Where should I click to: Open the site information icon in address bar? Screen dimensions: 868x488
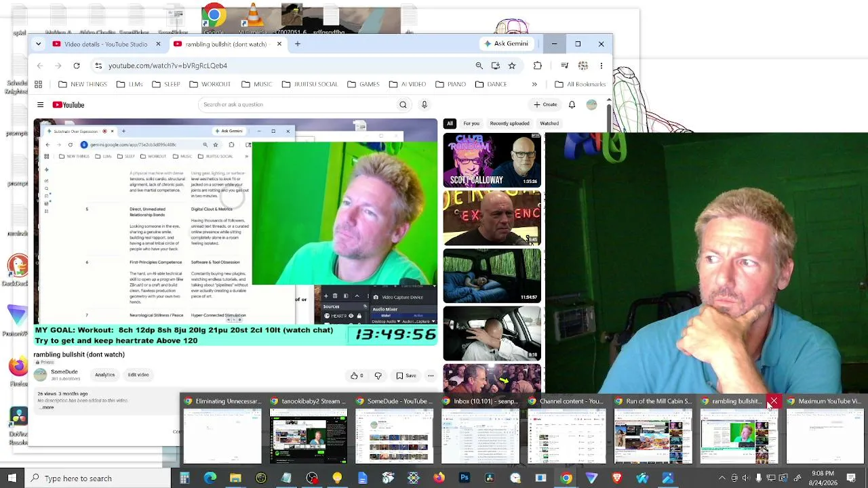pos(98,66)
